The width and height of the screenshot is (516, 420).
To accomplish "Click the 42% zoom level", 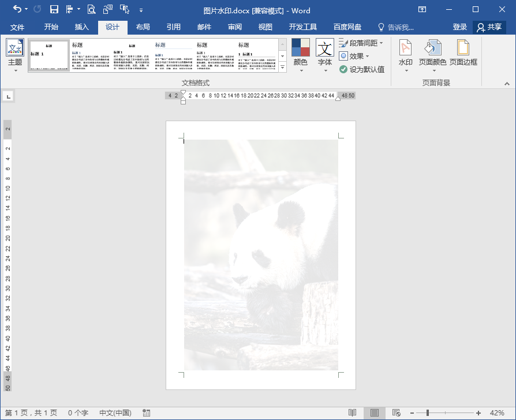I will click(x=497, y=412).
